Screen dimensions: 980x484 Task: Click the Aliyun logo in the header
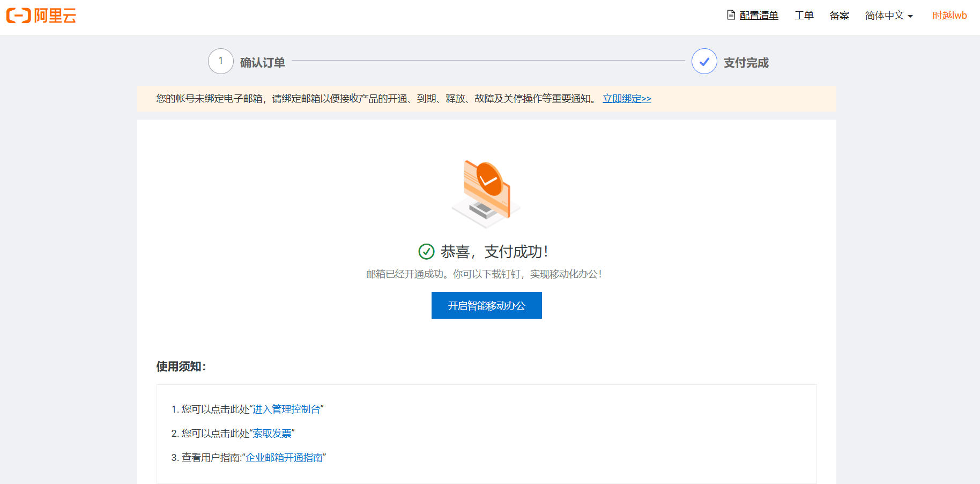[x=41, y=16]
